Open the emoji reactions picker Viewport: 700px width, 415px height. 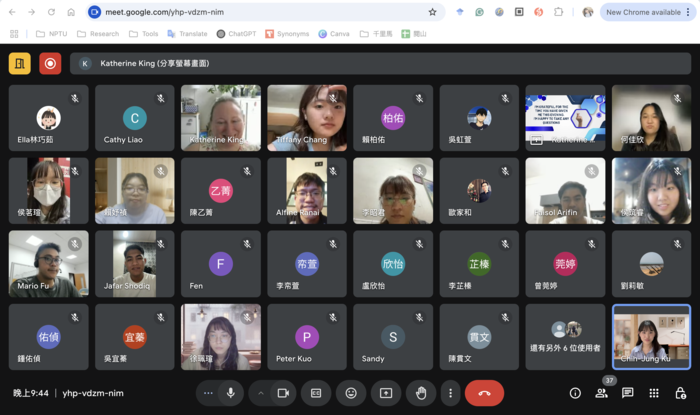(x=351, y=393)
